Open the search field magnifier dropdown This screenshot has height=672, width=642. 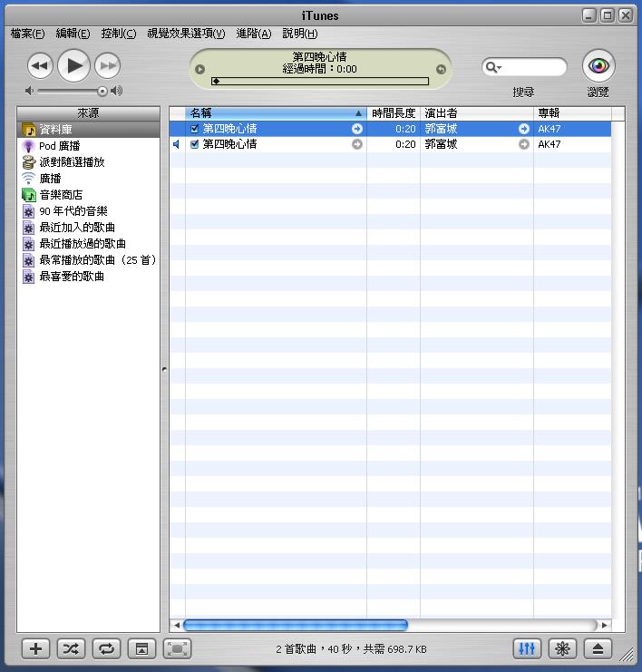492,67
